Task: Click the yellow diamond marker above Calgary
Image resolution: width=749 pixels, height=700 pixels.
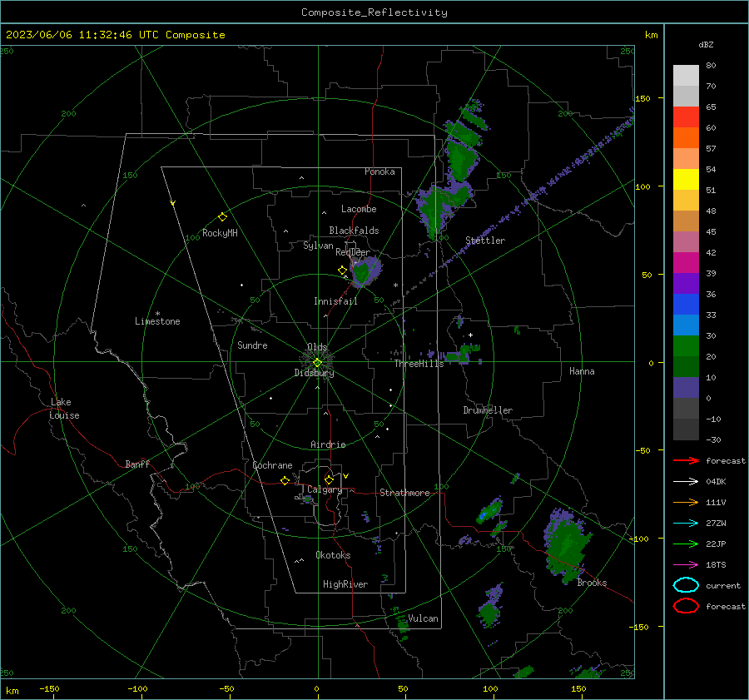Action: 329,479
